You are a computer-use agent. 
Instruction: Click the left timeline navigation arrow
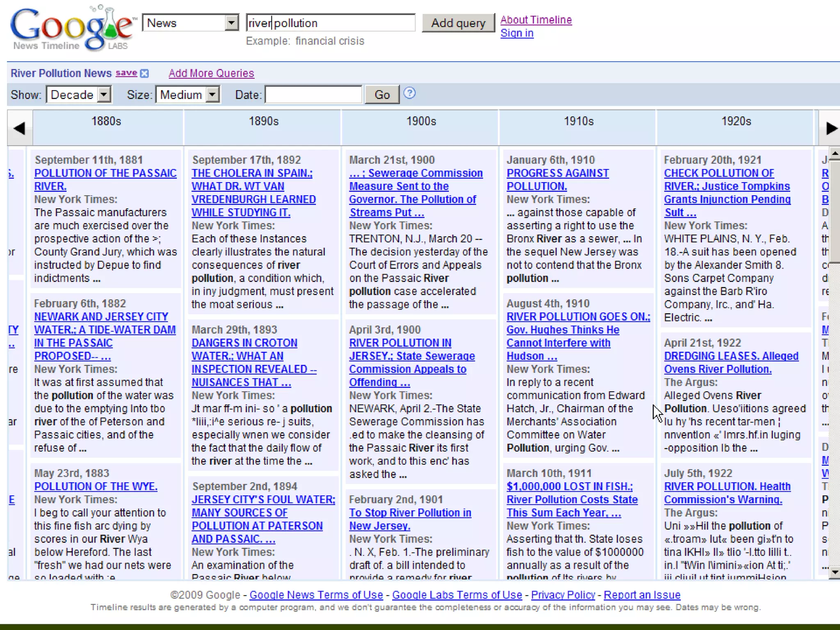tap(19, 128)
